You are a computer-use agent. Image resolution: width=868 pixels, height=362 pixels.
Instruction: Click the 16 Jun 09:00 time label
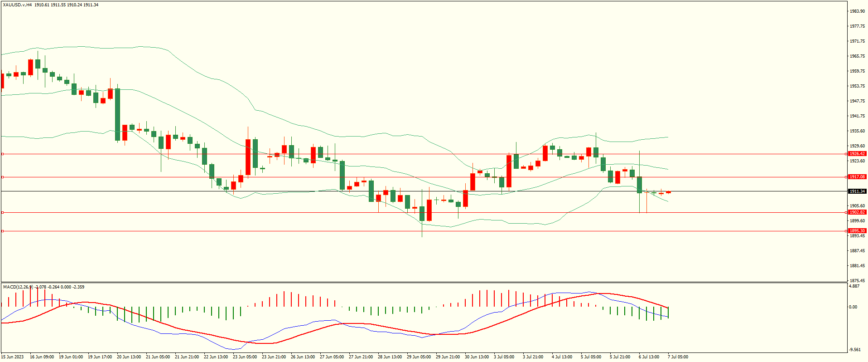(42, 357)
